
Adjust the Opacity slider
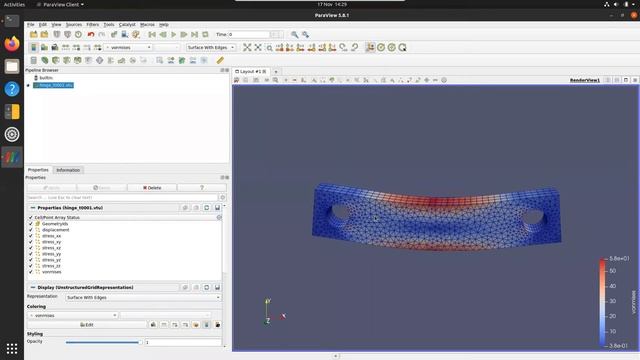pos(104,342)
